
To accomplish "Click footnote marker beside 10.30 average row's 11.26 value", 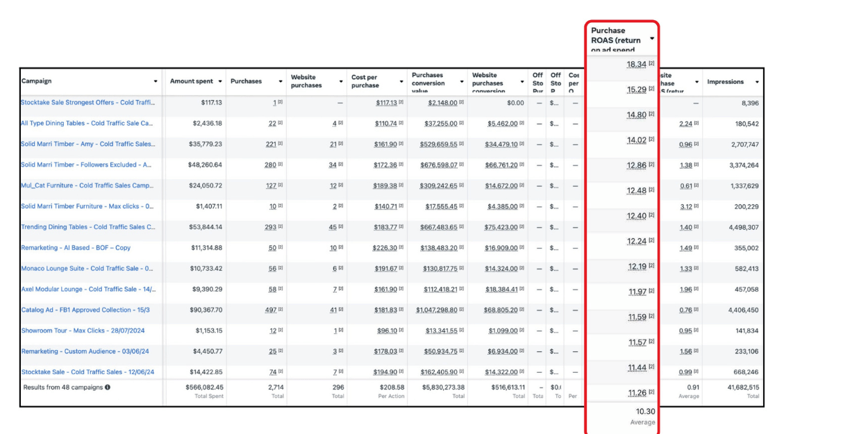I will (651, 392).
